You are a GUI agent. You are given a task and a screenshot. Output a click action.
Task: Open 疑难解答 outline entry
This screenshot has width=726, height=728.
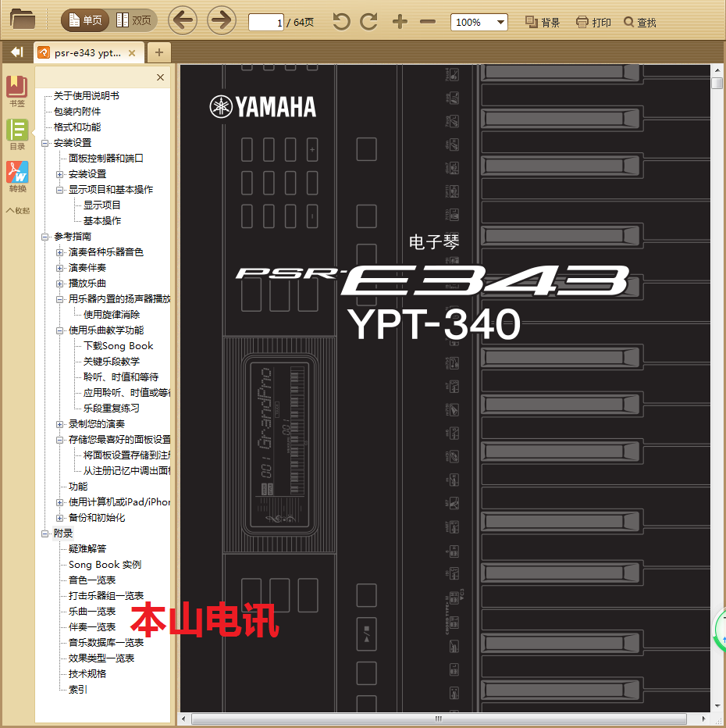coord(87,549)
